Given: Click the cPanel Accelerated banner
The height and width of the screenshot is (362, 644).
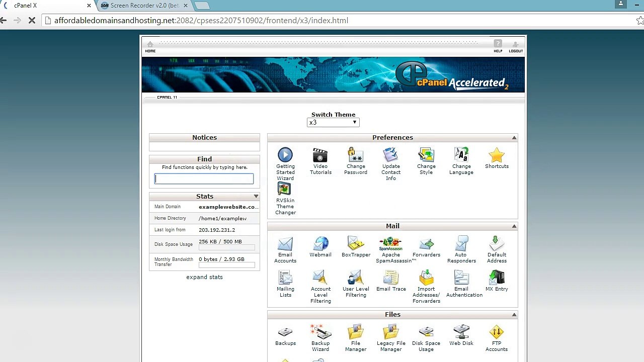Looking at the screenshot, I should [333, 74].
